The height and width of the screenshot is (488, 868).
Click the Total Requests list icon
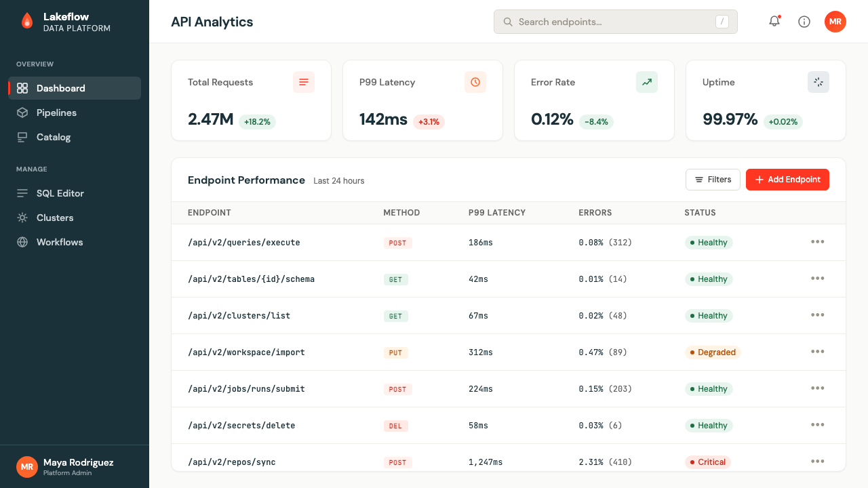[304, 82]
